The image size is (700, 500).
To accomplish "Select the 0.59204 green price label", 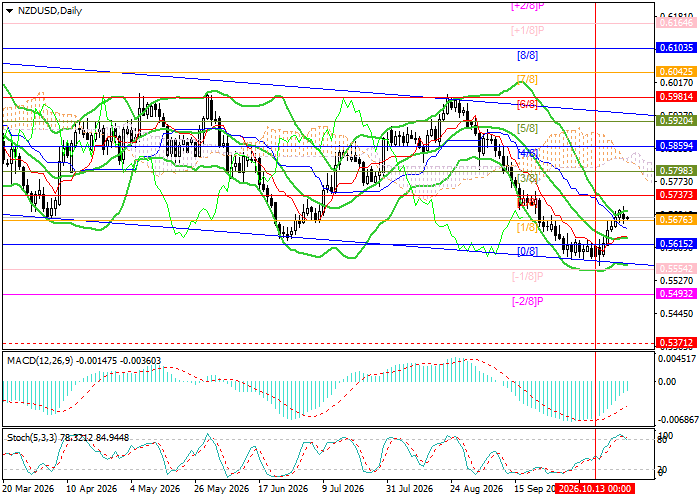I will (x=676, y=121).
